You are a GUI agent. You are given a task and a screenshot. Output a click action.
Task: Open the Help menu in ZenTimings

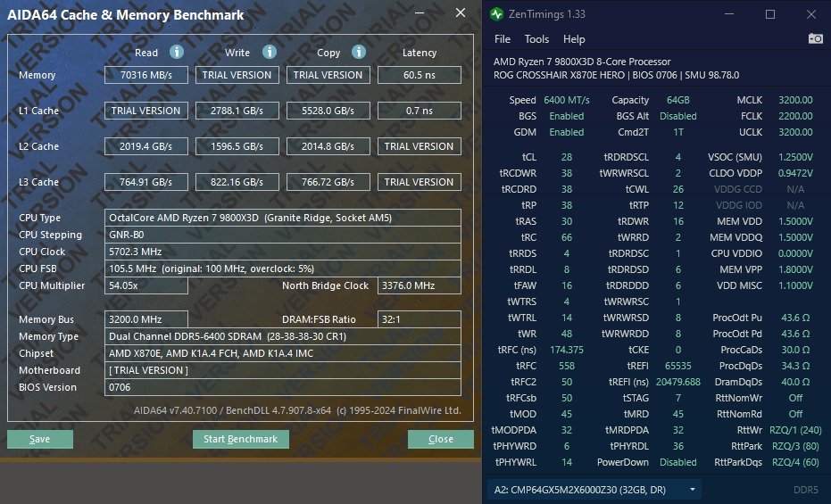click(x=574, y=39)
